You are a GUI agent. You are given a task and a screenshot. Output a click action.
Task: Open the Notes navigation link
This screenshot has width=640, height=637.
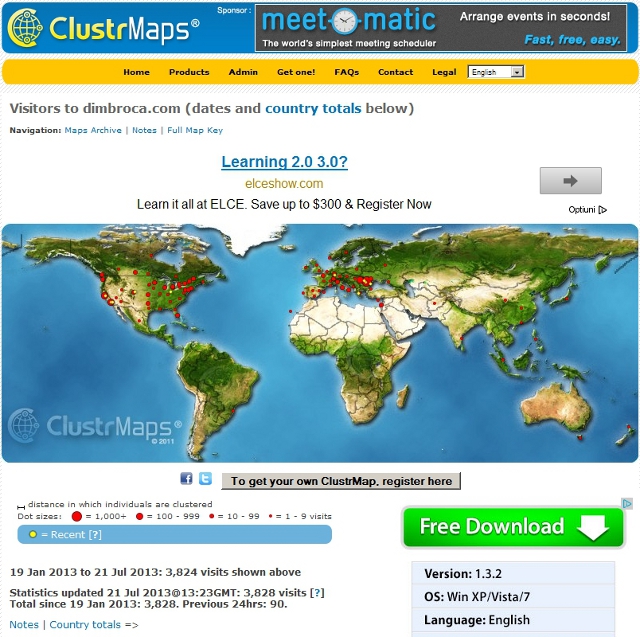144,130
